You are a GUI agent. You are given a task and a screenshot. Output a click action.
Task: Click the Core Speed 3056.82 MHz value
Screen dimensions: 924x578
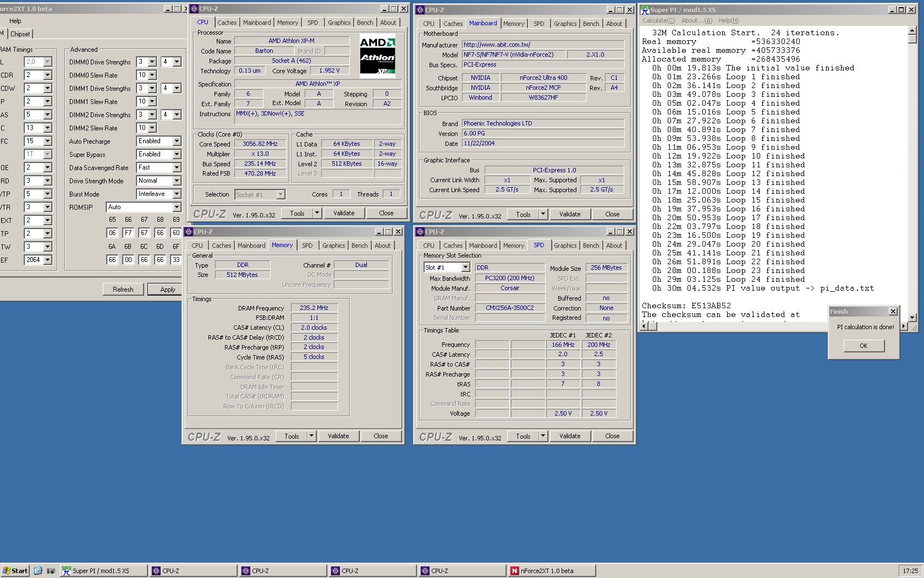coord(260,144)
